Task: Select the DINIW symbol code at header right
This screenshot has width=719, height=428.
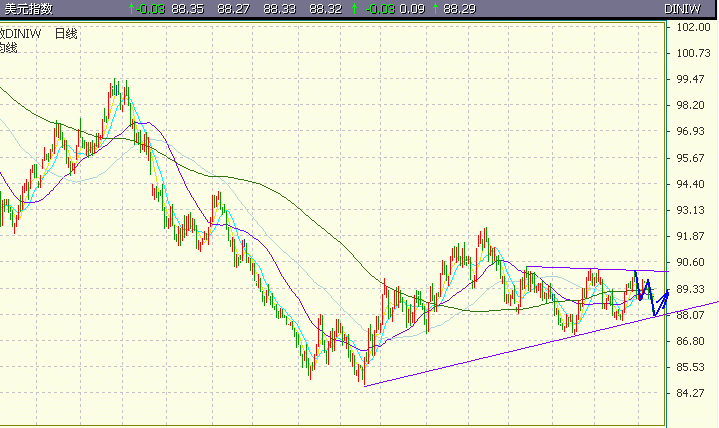Action: [682, 9]
